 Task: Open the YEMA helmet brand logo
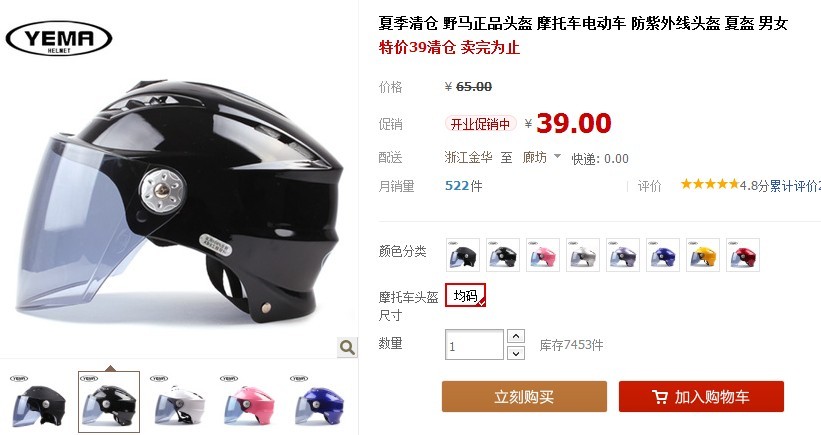(59, 38)
